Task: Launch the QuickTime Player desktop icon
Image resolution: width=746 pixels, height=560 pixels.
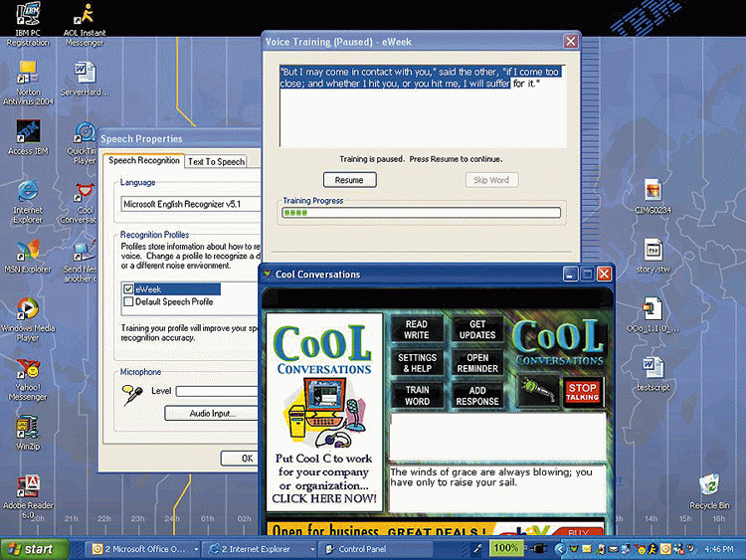Action: pyautogui.click(x=84, y=143)
